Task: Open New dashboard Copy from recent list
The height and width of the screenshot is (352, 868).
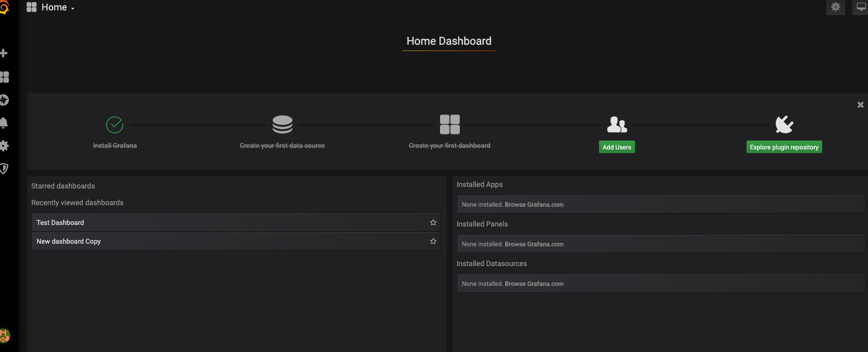Action: pyautogui.click(x=236, y=241)
